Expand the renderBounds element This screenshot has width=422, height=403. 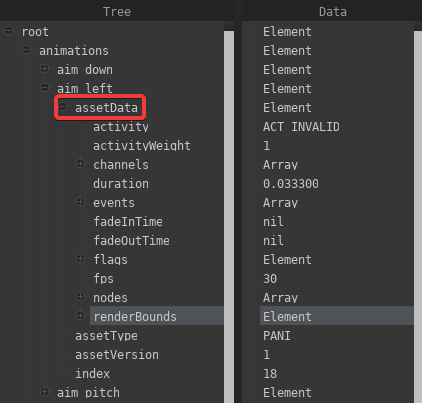coord(80,316)
